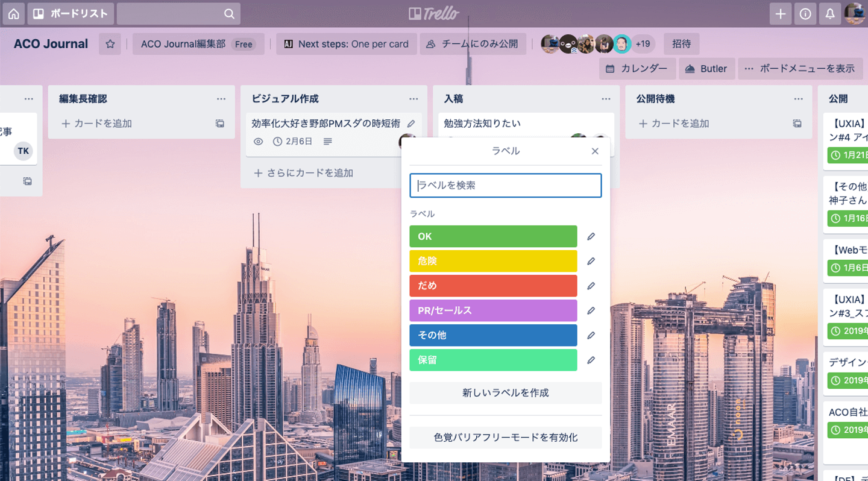868x481 pixels.
Task: Open 公開待機 list actions menu
Action: point(798,99)
